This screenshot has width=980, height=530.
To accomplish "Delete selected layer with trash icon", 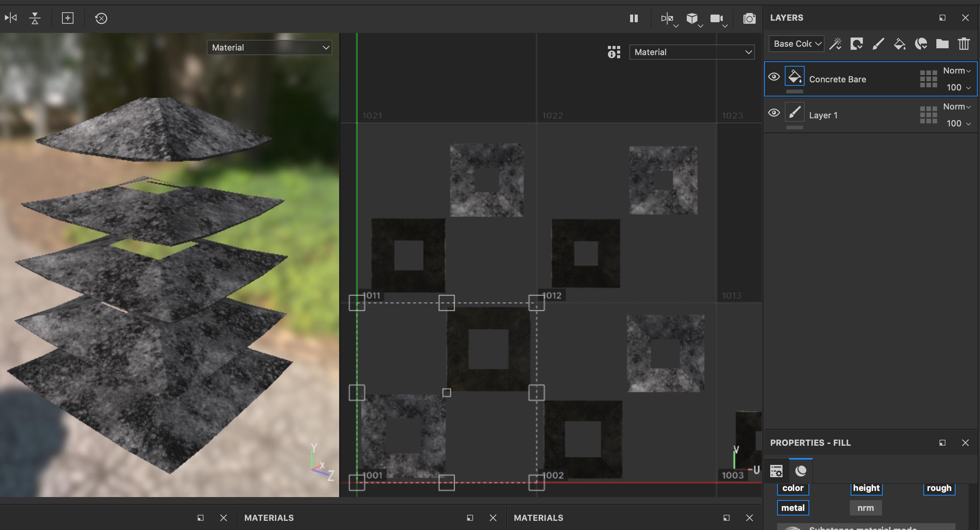I will pyautogui.click(x=964, y=44).
